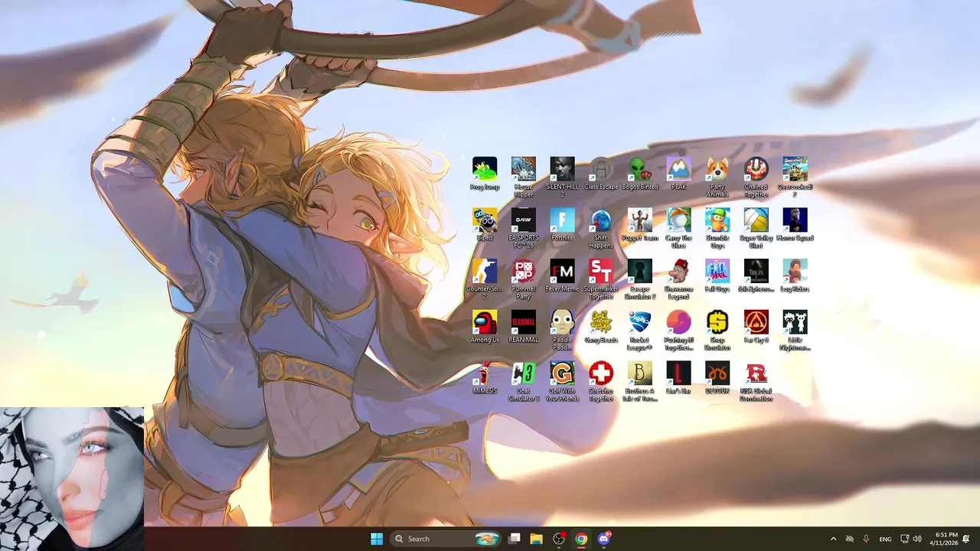Open the Shift Happens shortcut

tap(601, 228)
